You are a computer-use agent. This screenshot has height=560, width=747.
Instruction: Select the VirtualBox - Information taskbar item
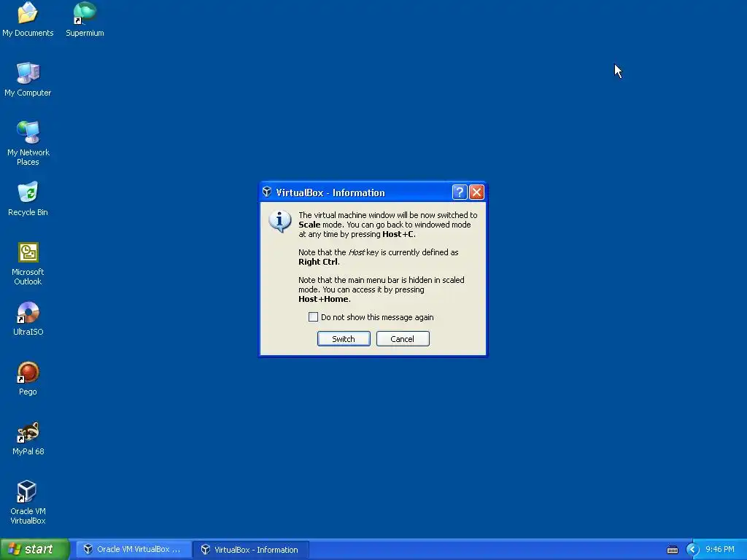click(x=251, y=549)
